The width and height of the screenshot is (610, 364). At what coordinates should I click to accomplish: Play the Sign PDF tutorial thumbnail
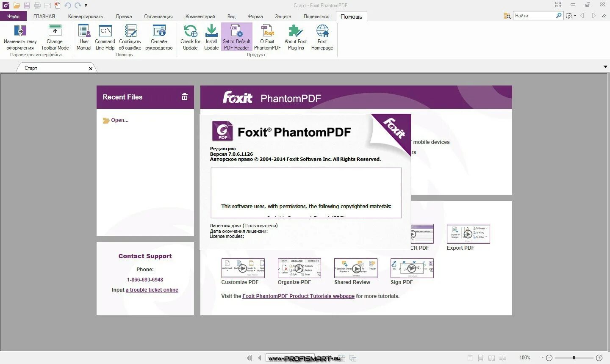click(412, 268)
